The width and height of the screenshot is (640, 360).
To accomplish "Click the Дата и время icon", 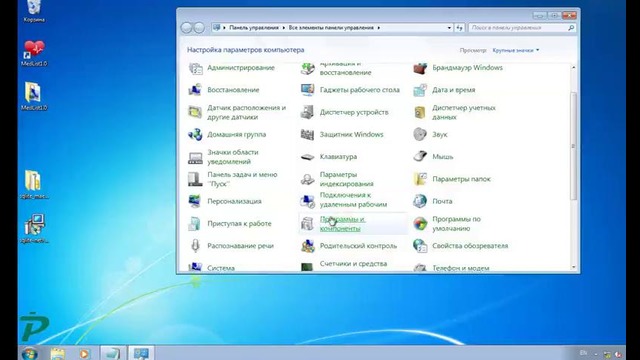I will tap(420, 90).
